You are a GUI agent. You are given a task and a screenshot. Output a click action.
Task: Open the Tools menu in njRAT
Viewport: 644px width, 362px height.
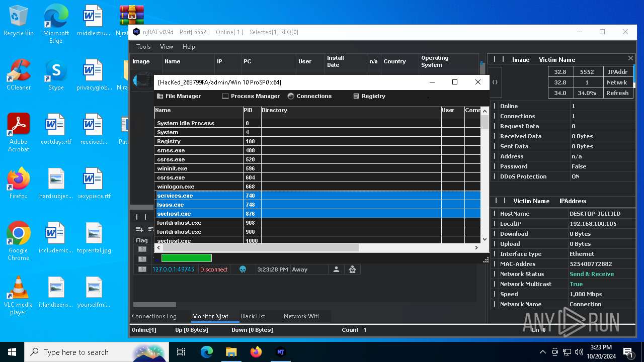point(143,47)
